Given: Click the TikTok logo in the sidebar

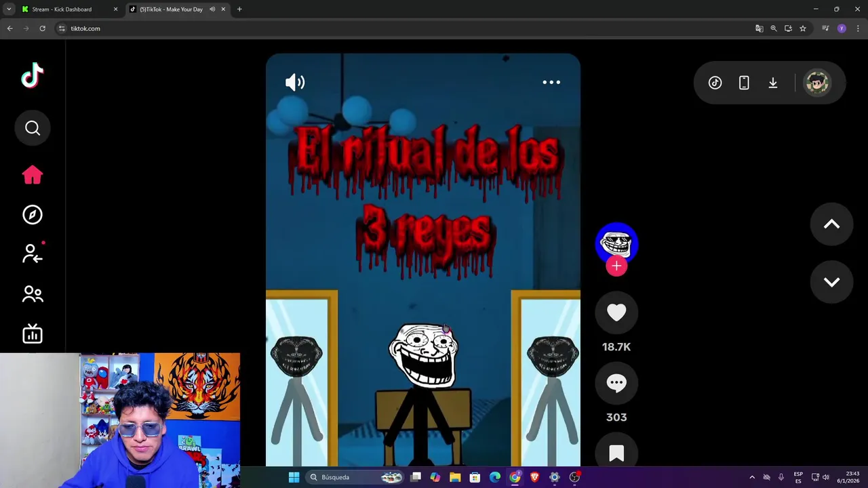Looking at the screenshot, I should point(32,76).
